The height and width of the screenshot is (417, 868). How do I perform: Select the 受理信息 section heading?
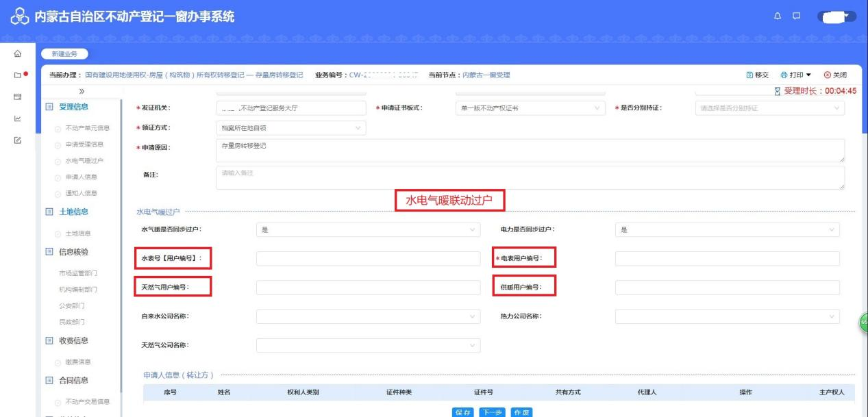pyautogui.click(x=73, y=107)
